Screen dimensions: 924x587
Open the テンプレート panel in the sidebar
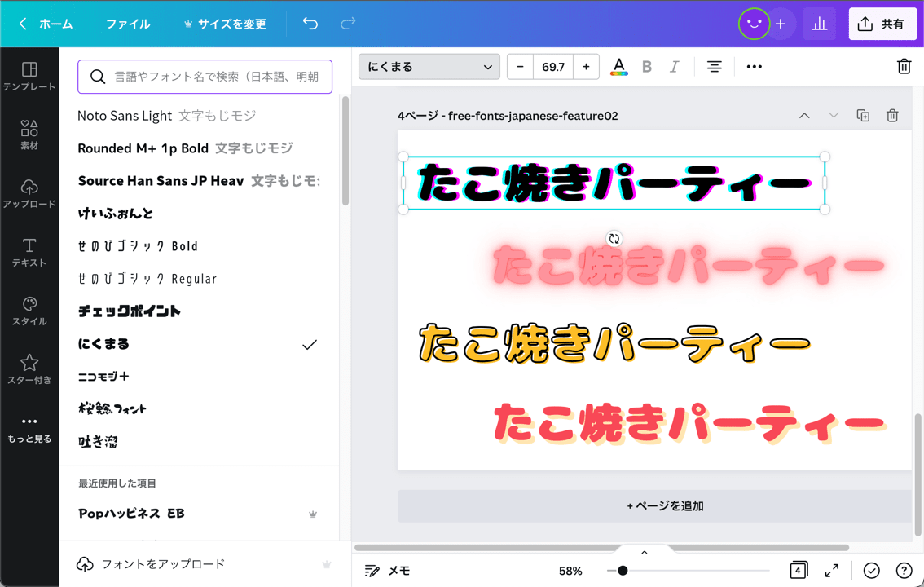(x=29, y=73)
